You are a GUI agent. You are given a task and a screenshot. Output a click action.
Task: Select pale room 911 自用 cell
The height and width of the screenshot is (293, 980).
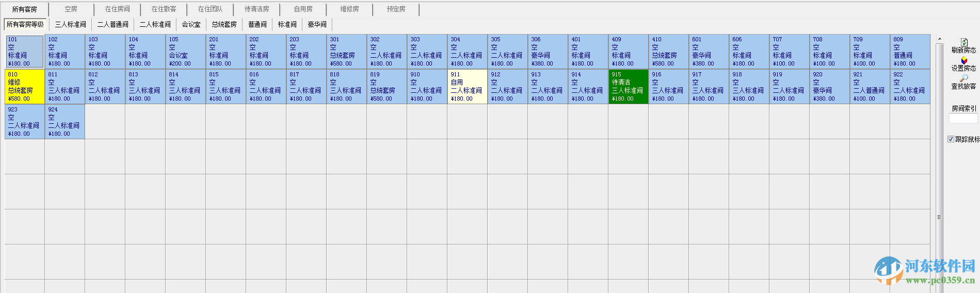click(468, 87)
